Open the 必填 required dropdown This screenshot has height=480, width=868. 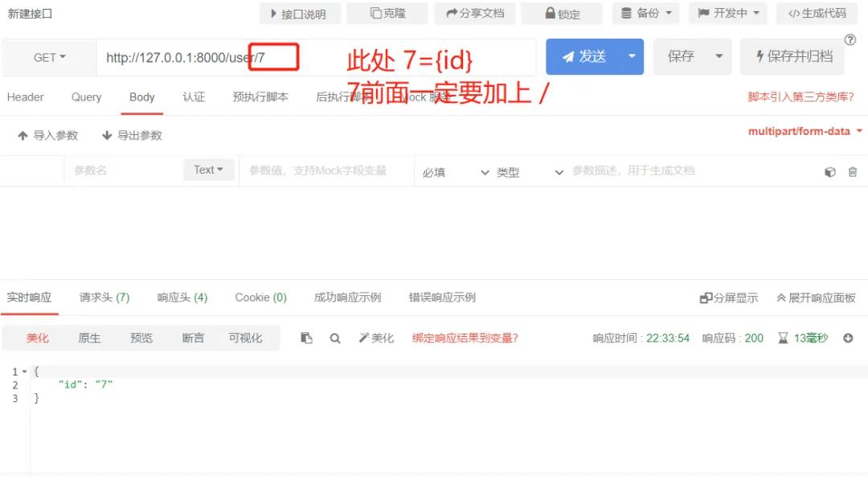(455, 172)
